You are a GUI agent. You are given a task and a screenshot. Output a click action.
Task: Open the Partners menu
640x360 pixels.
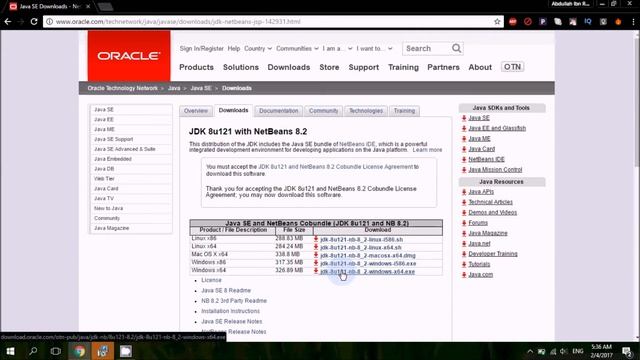[x=443, y=67]
